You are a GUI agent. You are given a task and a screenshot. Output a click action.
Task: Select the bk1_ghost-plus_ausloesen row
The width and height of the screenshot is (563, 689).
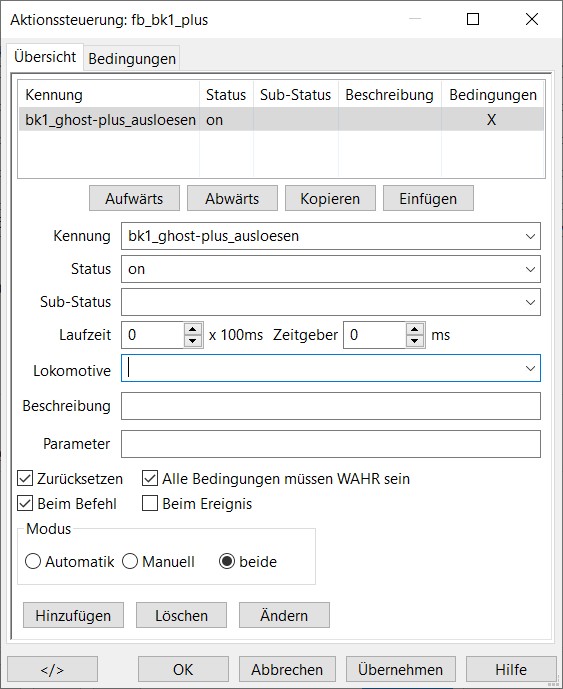[x=281, y=120]
